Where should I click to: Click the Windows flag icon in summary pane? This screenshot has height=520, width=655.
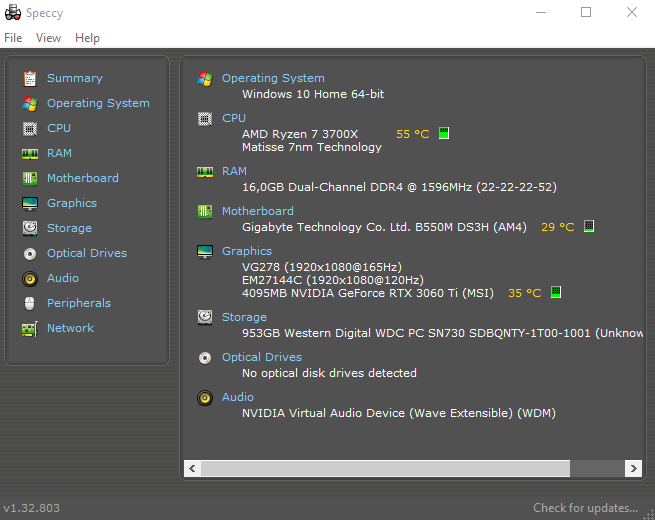coord(205,79)
